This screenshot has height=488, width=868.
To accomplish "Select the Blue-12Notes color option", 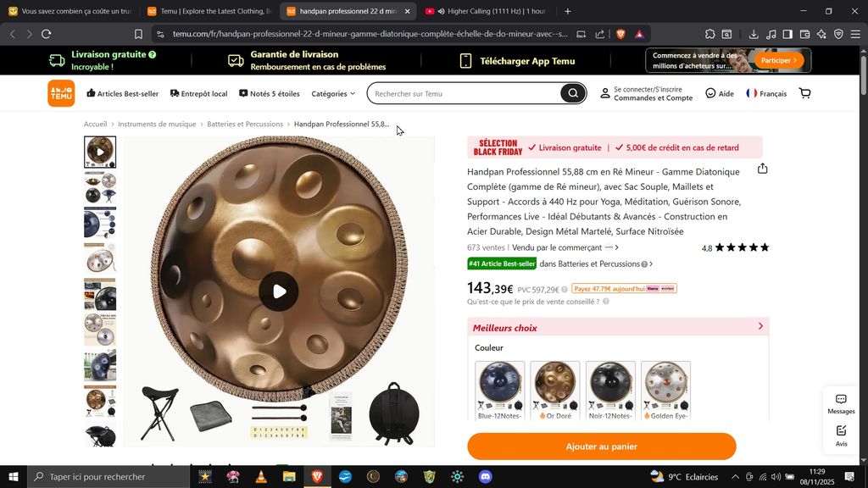I will [x=499, y=391].
